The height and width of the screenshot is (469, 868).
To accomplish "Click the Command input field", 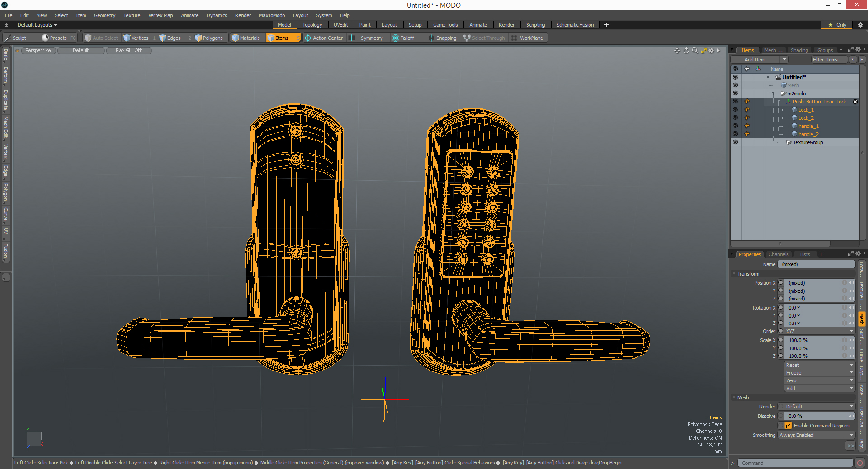I will (x=795, y=463).
